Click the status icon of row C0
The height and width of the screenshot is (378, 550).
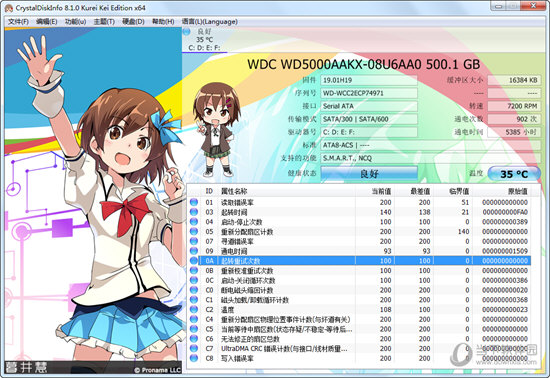(x=194, y=290)
